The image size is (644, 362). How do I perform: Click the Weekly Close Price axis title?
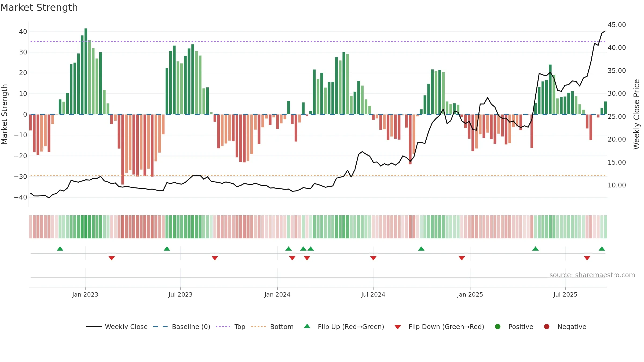[636, 114]
